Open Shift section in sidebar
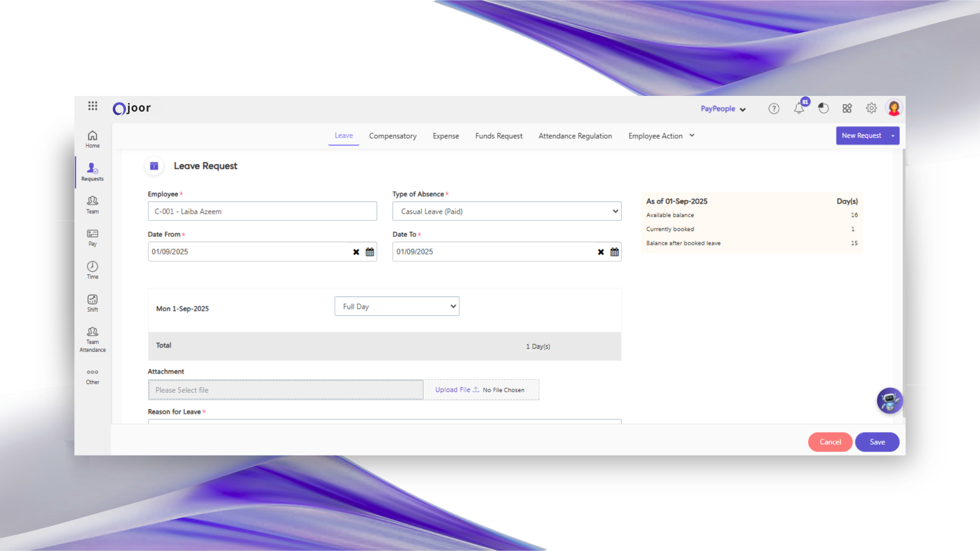This screenshot has height=551, width=980. 92,303
